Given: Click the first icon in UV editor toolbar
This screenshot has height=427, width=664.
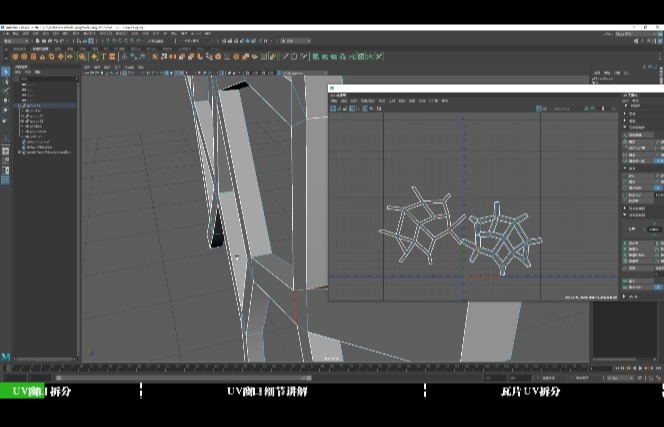Looking at the screenshot, I should (x=334, y=108).
